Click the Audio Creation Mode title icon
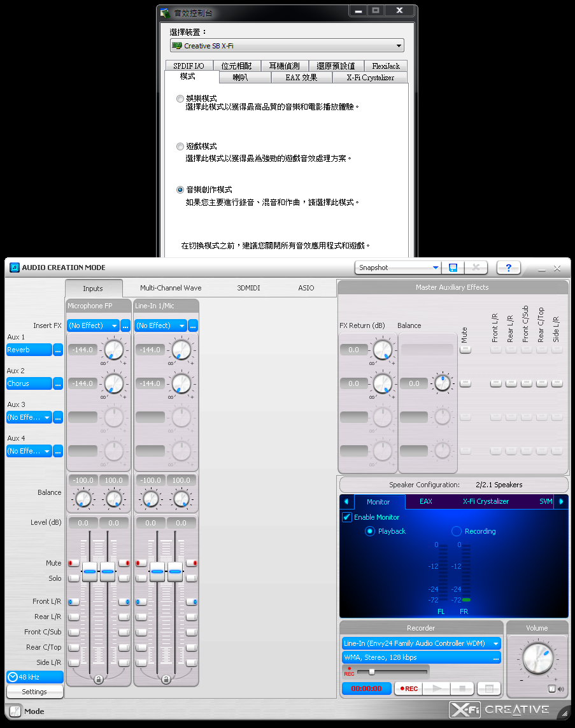575x728 pixels. 15,268
